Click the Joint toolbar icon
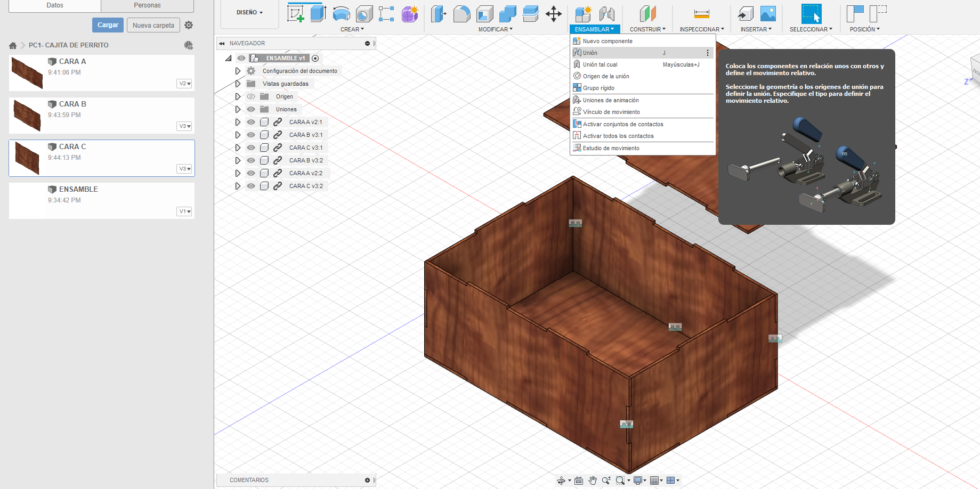The height and width of the screenshot is (489, 980). pos(606,14)
